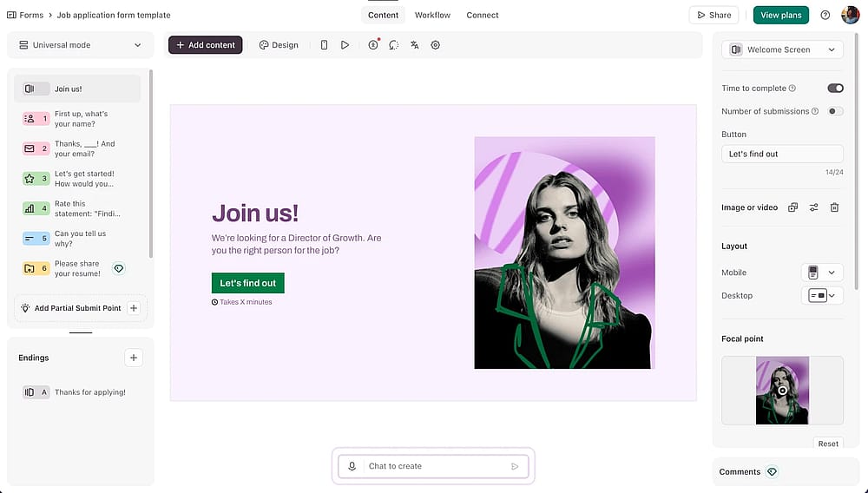Click the Join us! heading on canvas
The image size is (868, 493).
[255, 213]
